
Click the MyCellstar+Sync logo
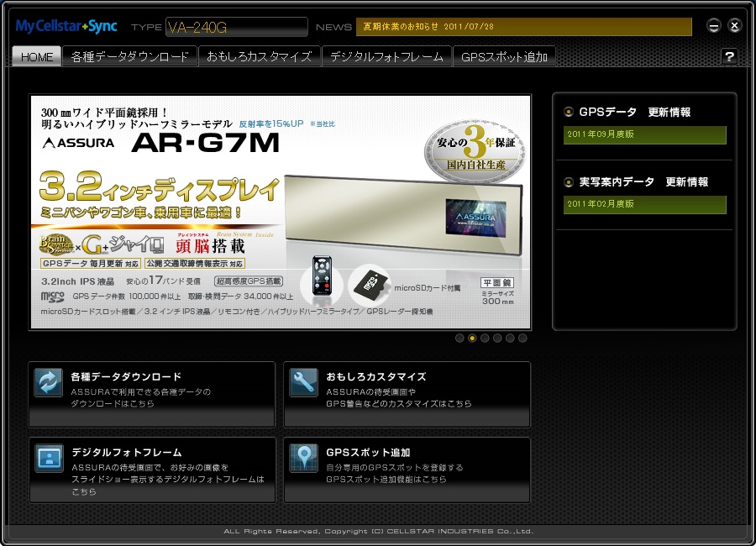click(x=66, y=26)
